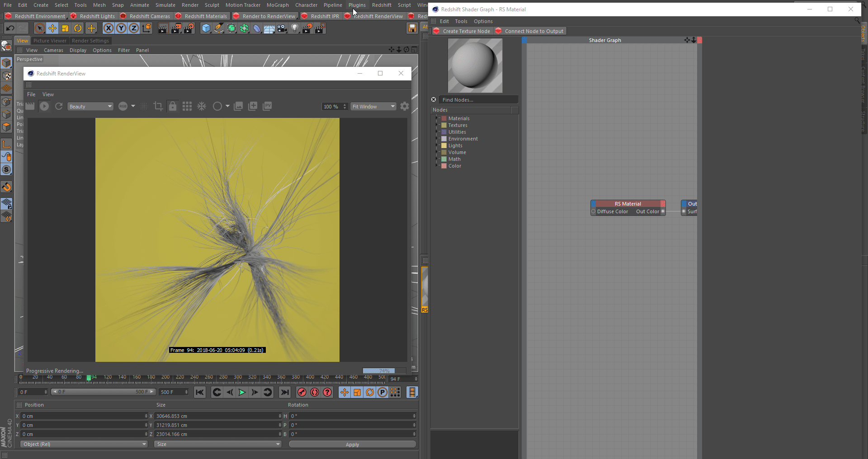This screenshot has width=868, height=459.
Task: Click Create Texture Node button
Action: tap(462, 31)
